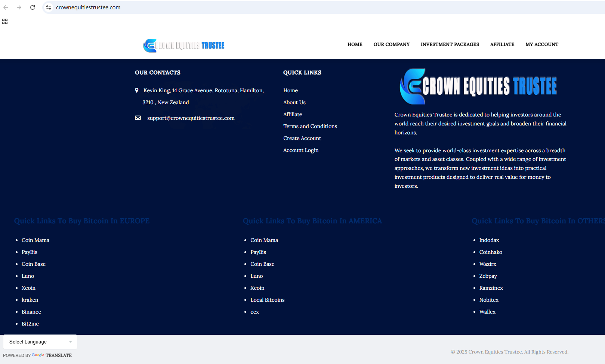The width and height of the screenshot is (605, 364).
Task: Open the Indodax link
Action: 489,240
